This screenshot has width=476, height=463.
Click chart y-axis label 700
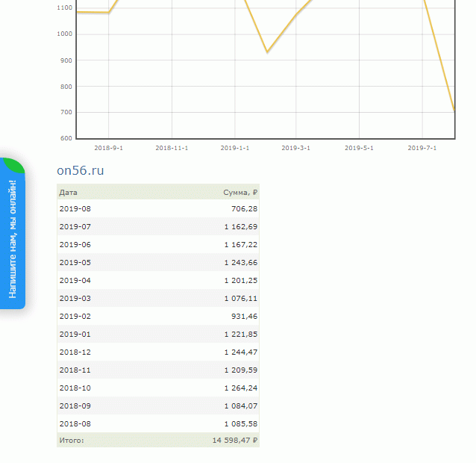tap(66, 112)
